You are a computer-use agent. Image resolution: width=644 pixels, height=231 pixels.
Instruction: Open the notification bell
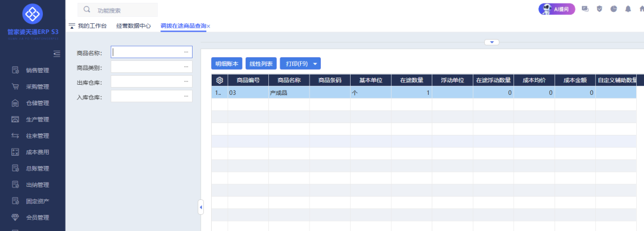pos(628,9)
